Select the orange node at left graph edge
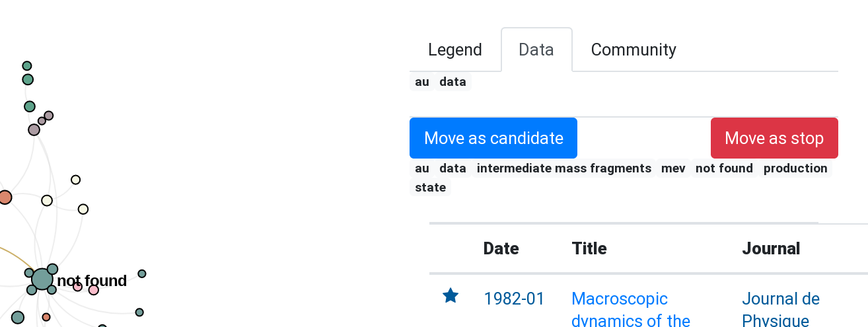This screenshot has height=327, width=868. (x=5, y=197)
